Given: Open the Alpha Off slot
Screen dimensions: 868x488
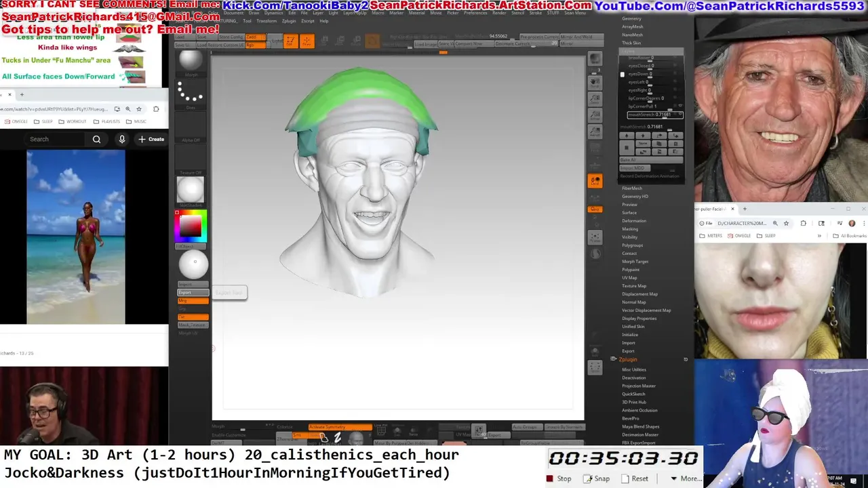Looking at the screenshot, I should click(191, 127).
